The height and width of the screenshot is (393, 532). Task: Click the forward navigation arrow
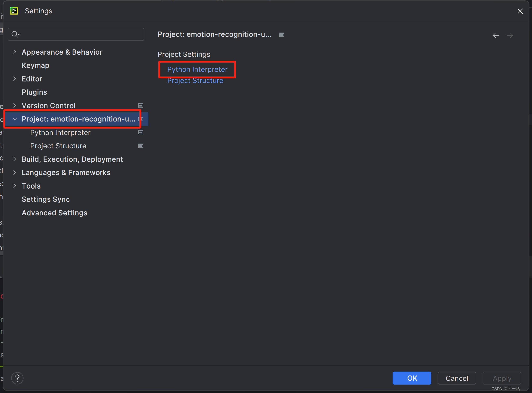(x=510, y=35)
